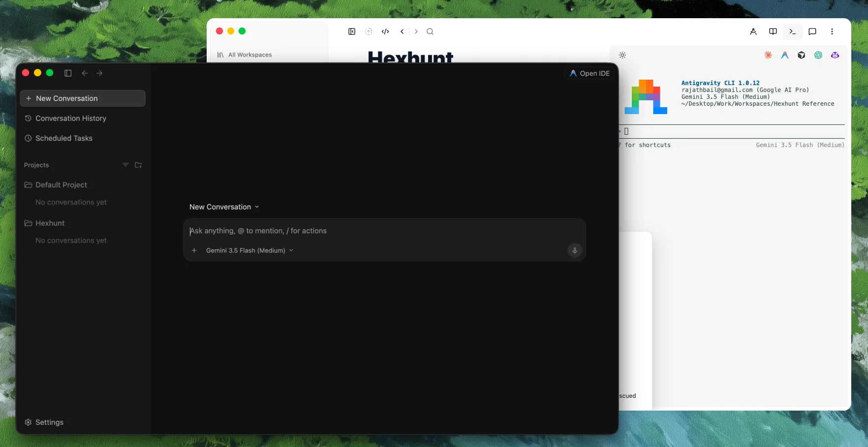
Task: Click the open book icon in the Hexhunt toolbar
Action: pyautogui.click(x=773, y=31)
